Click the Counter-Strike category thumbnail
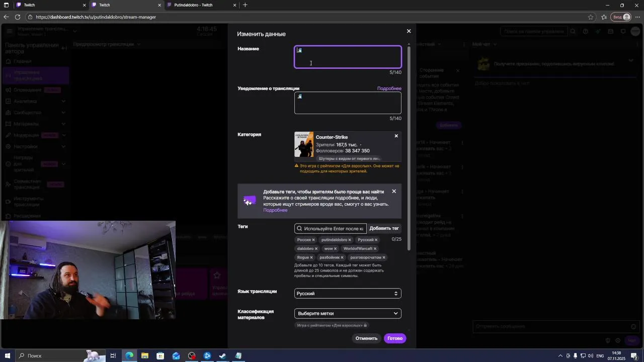This screenshot has width=644, height=362. coord(304,145)
